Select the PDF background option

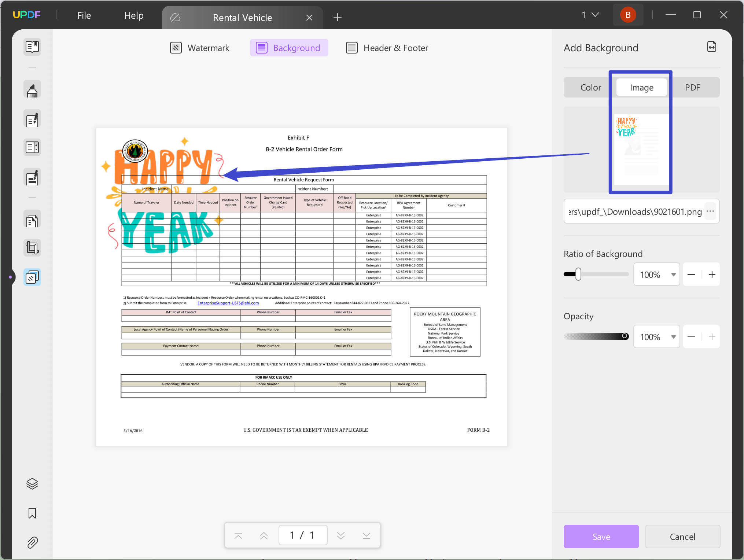693,87
